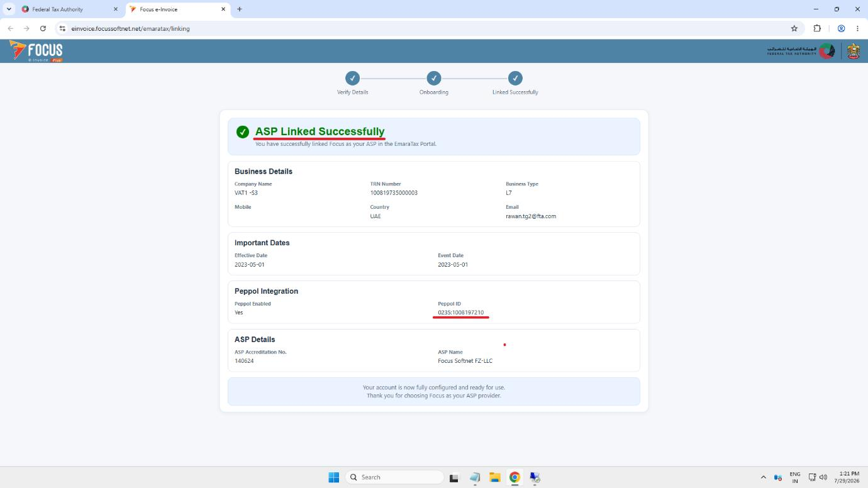
Task: Click the Chrome icon in the taskbar
Action: 515,477
